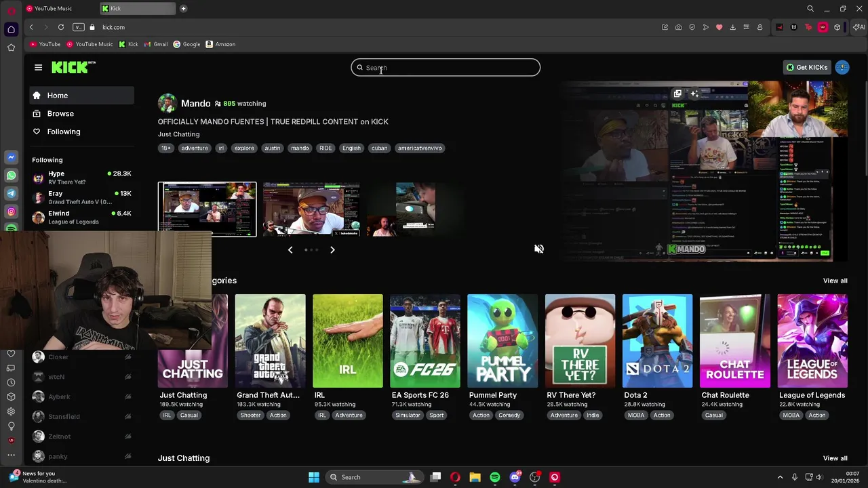Reload the current page
The width and height of the screenshot is (868, 488).
tap(61, 27)
